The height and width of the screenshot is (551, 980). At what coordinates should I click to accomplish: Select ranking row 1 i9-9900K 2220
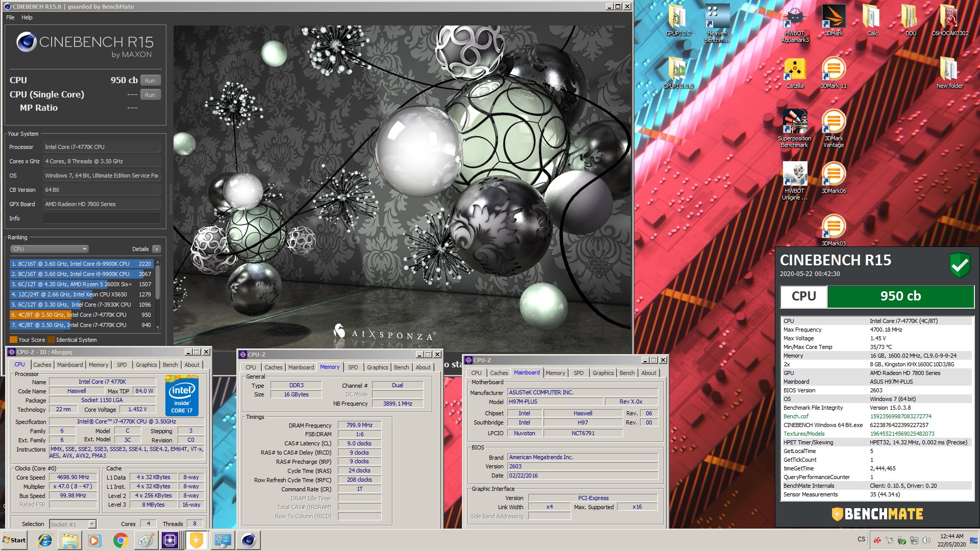[81, 264]
